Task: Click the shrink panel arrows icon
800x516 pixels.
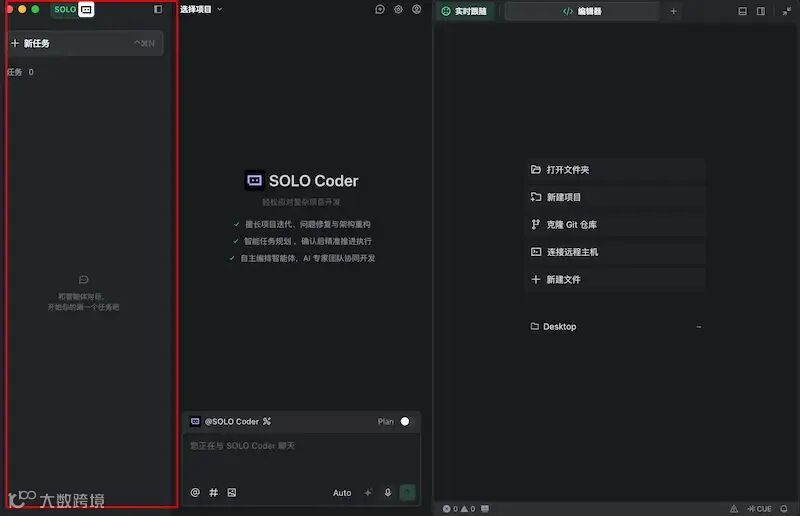Action: tap(786, 11)
